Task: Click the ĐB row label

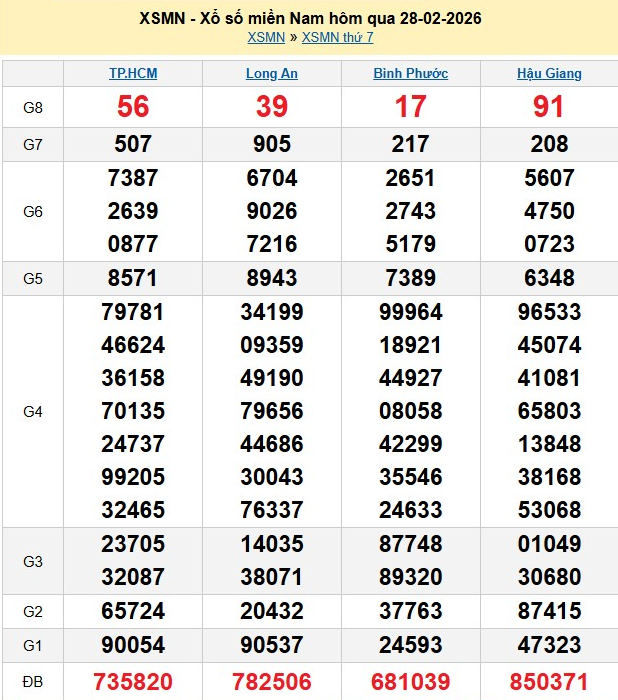Action: [x=33, y=681]
